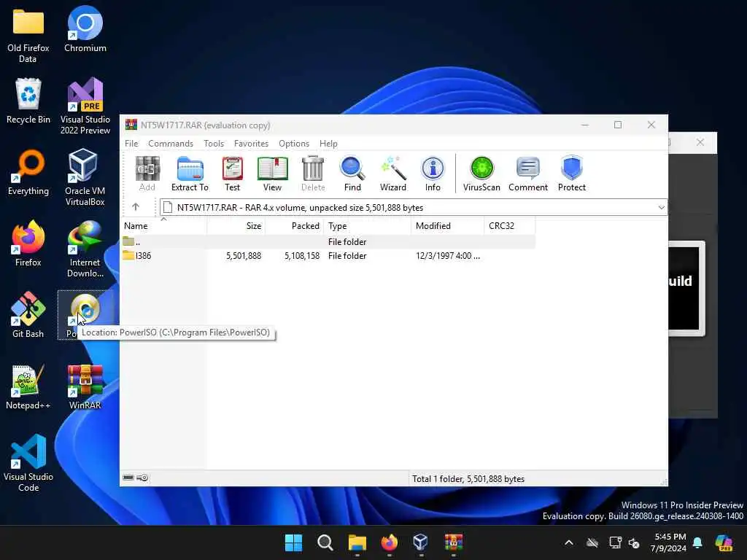The image size is (747, 560).
Task: Show archive Info
Action: point(433,174)
